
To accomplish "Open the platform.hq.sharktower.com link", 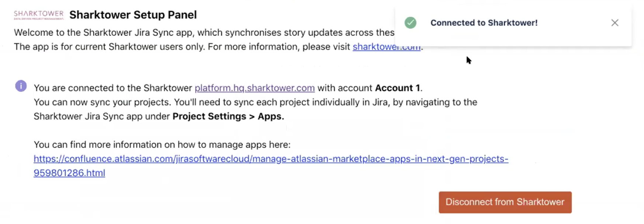I will pyautogui.click(x=255, y=88).
